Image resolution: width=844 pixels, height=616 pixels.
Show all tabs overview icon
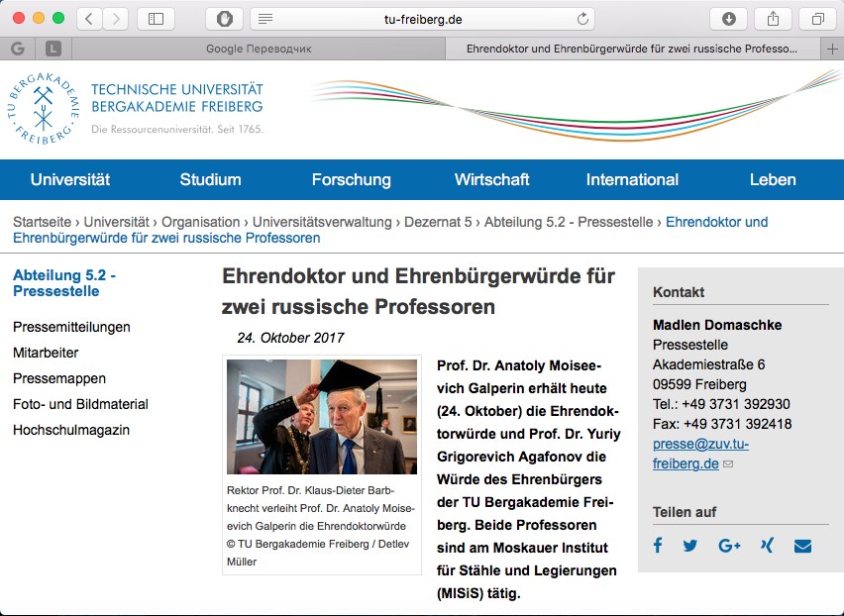pos(817,19)
